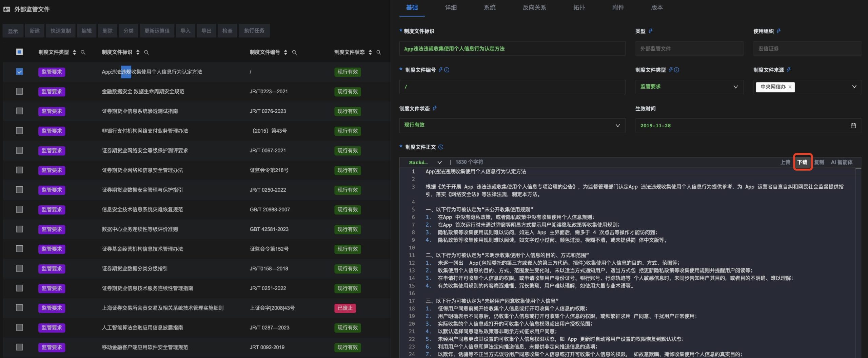Click the 制度文件标识 input field
The image size is (868, 358).
point(512,49)
